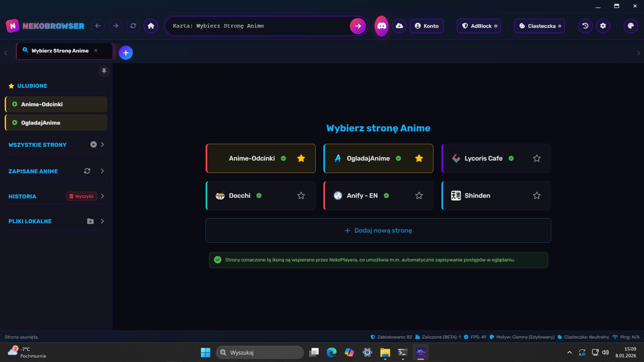This screenshot has width=644, height=362.
Task: Open settings with the gear icon
Action: [x=603, y=26]
